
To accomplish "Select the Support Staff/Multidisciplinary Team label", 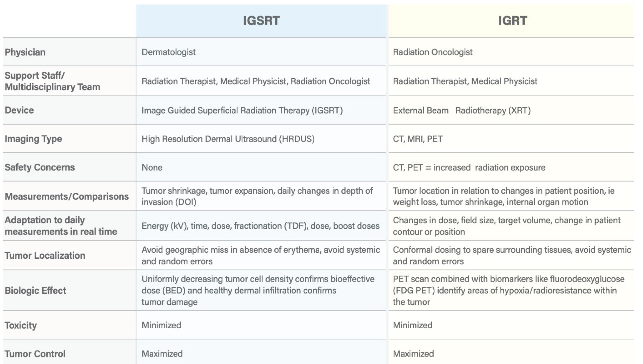I will coord(52,81).
